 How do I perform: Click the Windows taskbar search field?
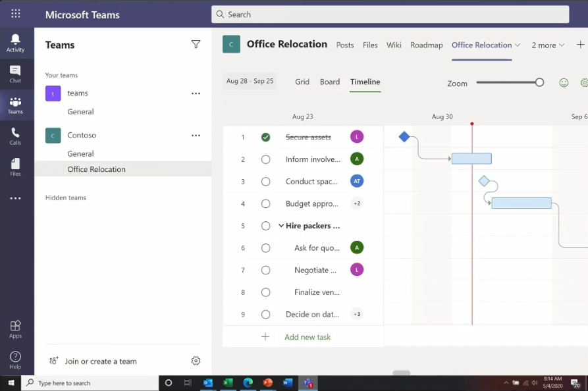coord(90,382)
